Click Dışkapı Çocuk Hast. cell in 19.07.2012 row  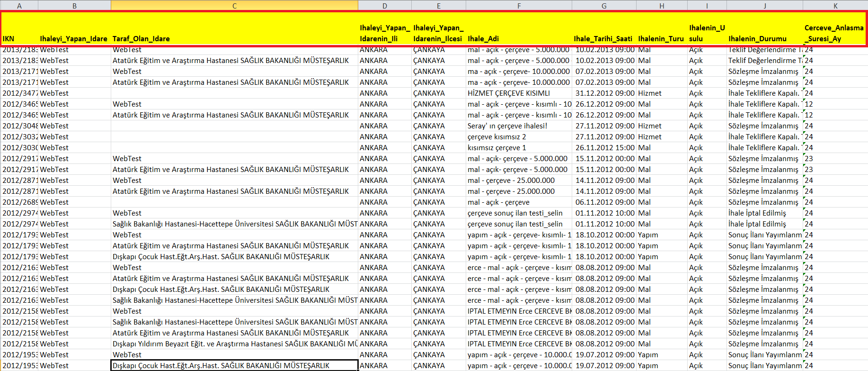[x=234, y=366]
